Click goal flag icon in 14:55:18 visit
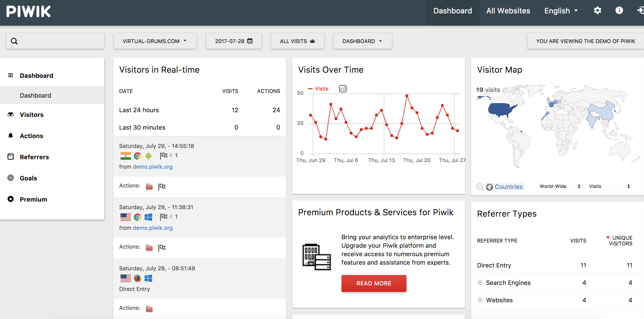Screen dimensions: 644x319 click(163, 156)
